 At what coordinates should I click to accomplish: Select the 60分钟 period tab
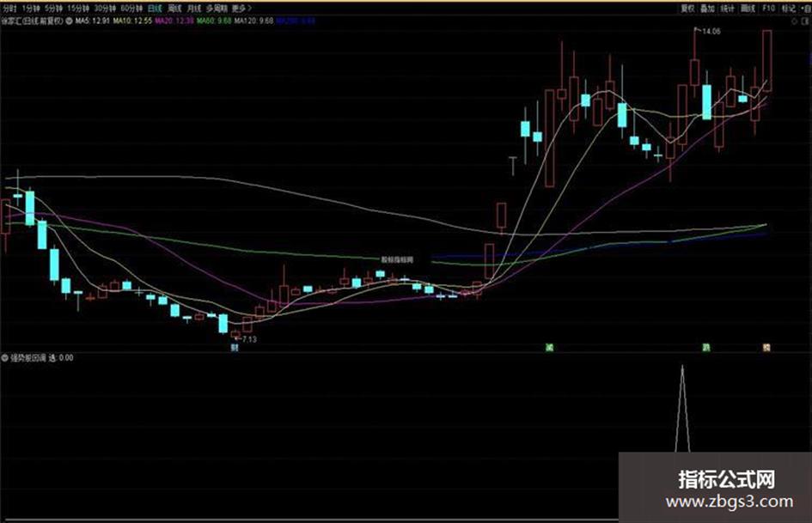tap(131, 9)
